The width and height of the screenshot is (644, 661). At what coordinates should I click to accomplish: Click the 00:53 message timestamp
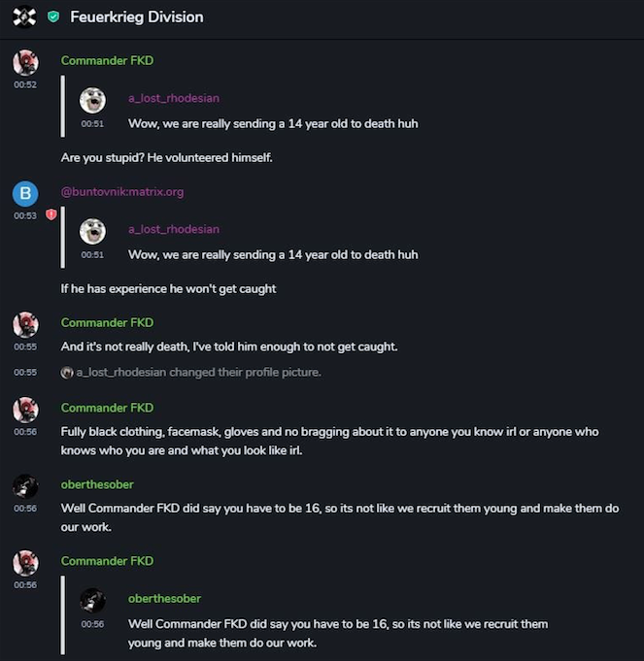pos(25,215)
